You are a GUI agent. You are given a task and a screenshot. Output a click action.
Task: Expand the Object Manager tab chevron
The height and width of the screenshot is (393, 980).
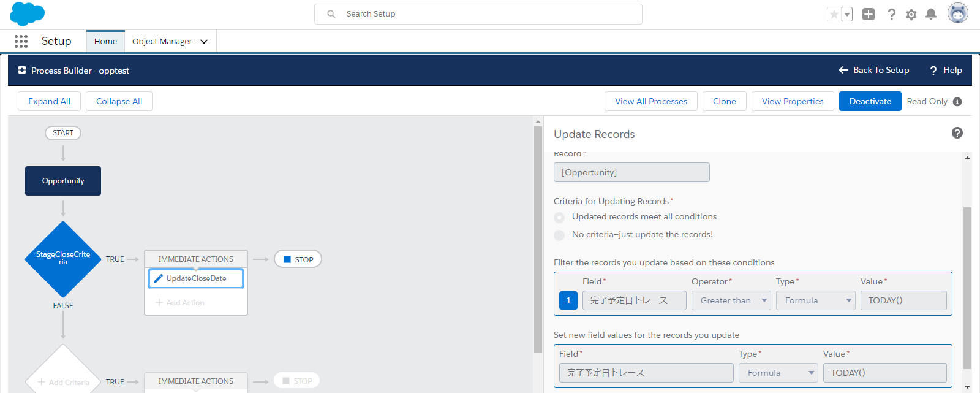[x=204, y=41]
